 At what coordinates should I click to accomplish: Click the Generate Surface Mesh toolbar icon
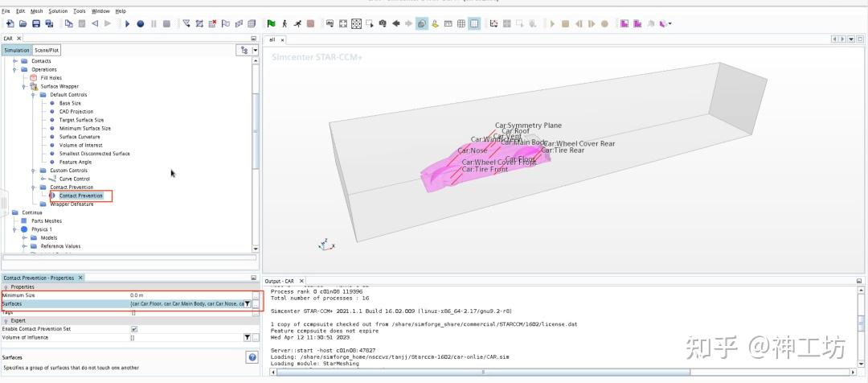point(239,23)
